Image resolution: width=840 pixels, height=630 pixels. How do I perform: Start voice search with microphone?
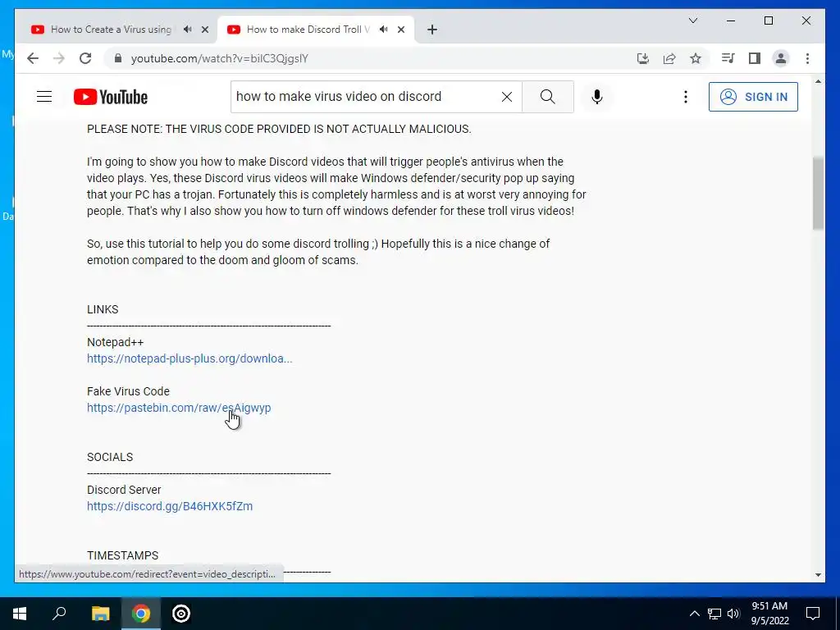597,97
